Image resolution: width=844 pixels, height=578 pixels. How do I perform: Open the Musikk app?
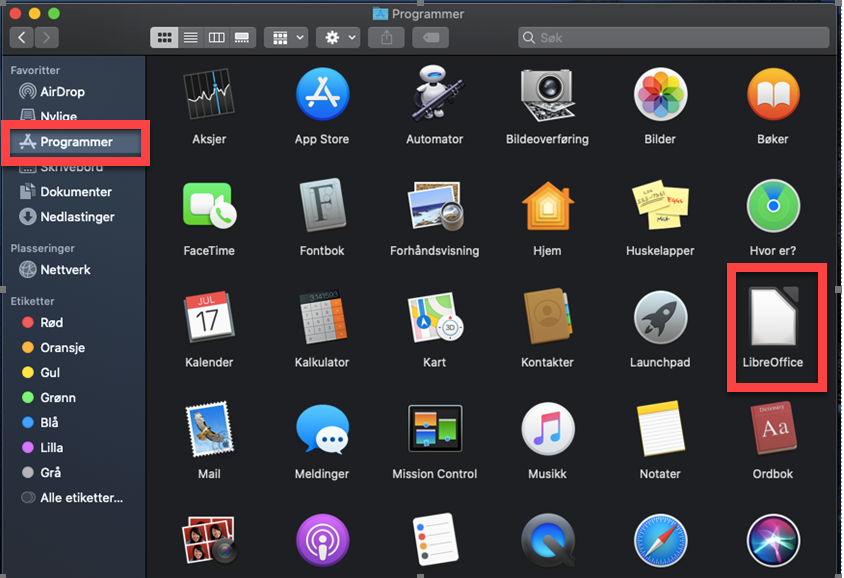point(547,430)
